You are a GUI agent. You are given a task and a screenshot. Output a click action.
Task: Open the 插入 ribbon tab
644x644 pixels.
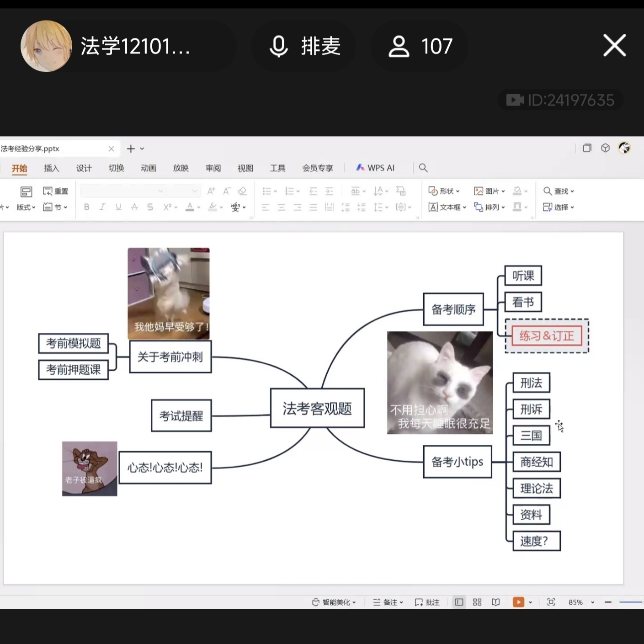[51, 168]
